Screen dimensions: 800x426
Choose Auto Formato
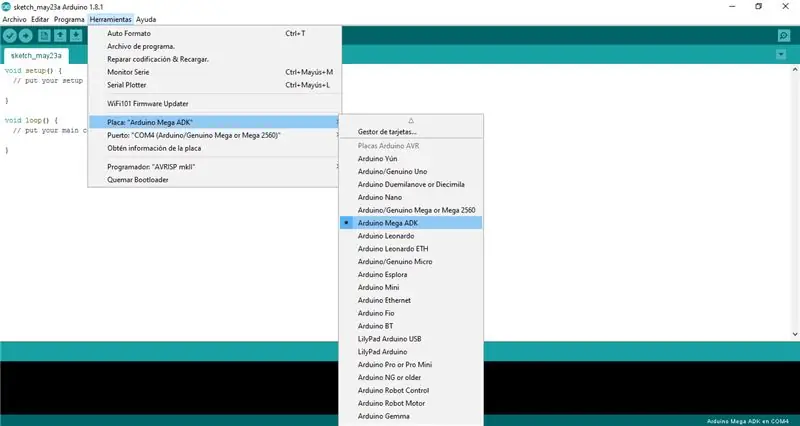tap(213, 33)
